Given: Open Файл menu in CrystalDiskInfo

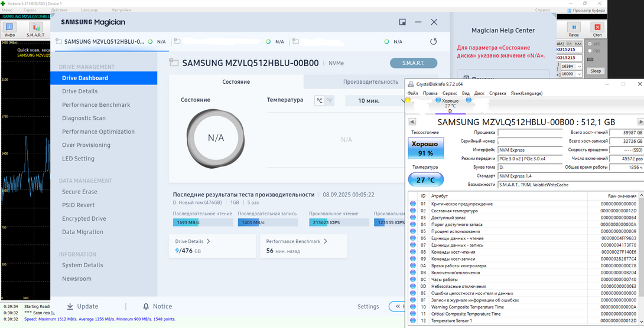Looking at the screenshot, I should pos(413,93).
